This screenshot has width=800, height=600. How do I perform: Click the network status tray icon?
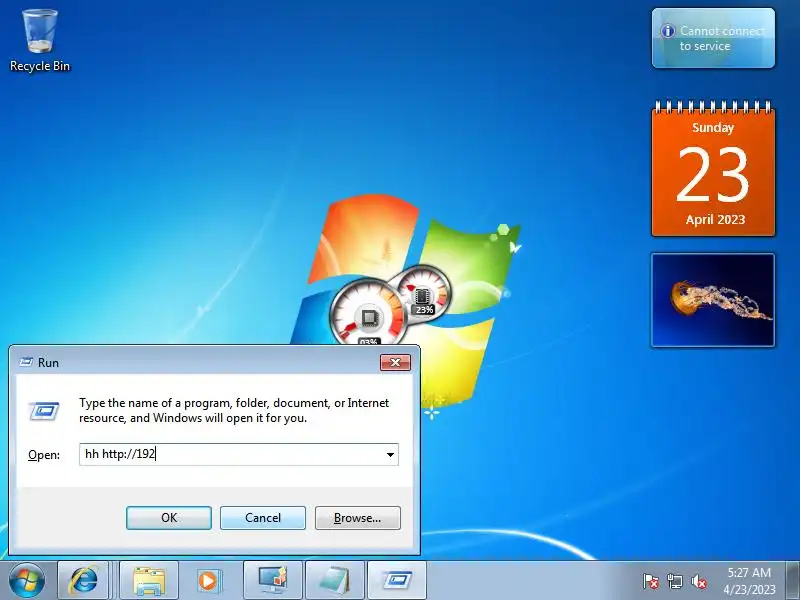[x=675, y=581]
